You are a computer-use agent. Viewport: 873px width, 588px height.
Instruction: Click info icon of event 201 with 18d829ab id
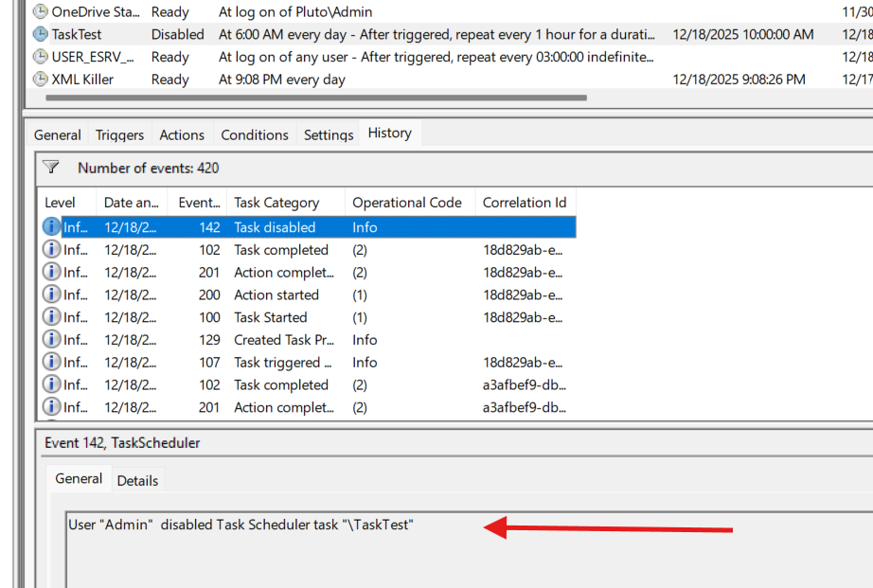point(51,272)
